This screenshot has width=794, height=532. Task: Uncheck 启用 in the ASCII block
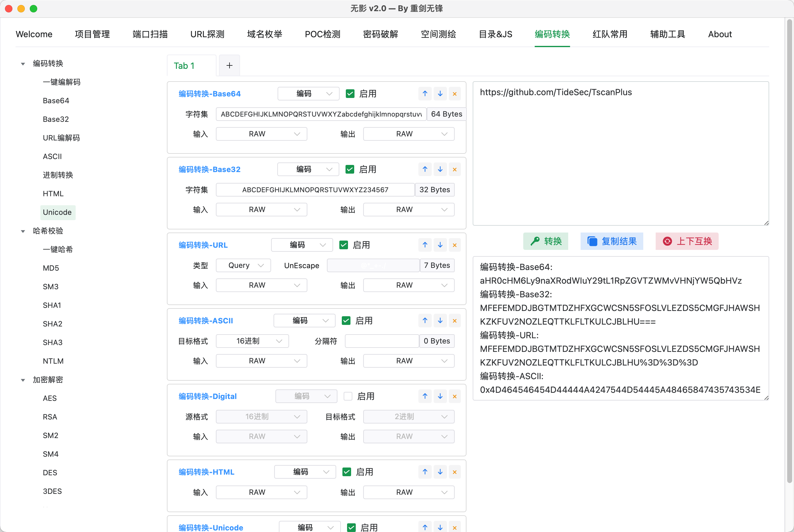346,321
